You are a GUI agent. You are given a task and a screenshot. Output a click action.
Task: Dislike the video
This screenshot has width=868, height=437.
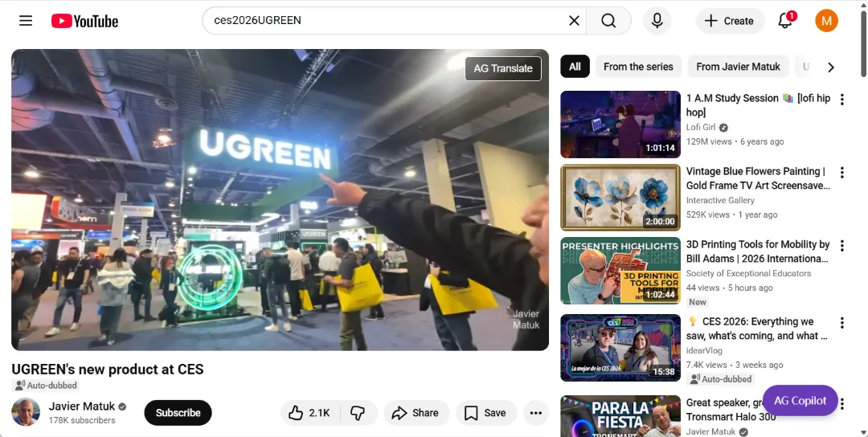tap(358, 413)
